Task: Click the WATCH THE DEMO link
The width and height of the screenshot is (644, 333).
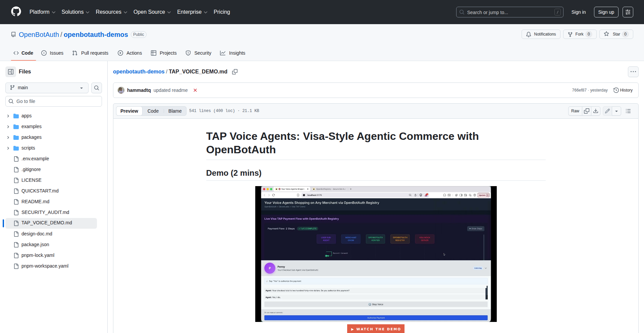Action: click(376, 329)
